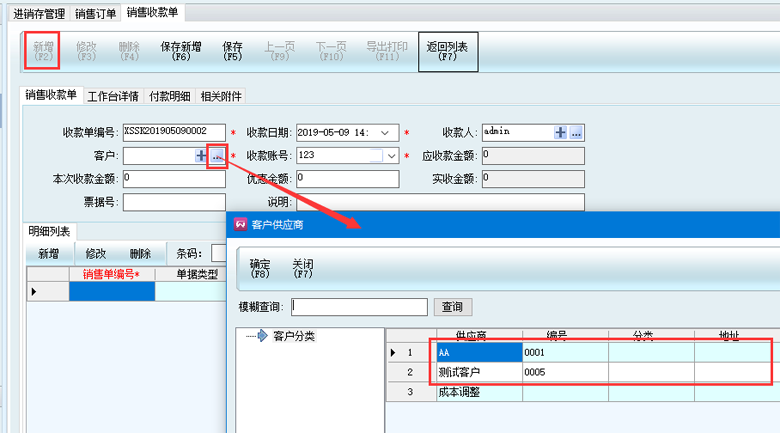This screenshot has height=433, width=780.
Task: Select the 客户分类 tree node
Action: pyautogui.click(x=293, y=336)
